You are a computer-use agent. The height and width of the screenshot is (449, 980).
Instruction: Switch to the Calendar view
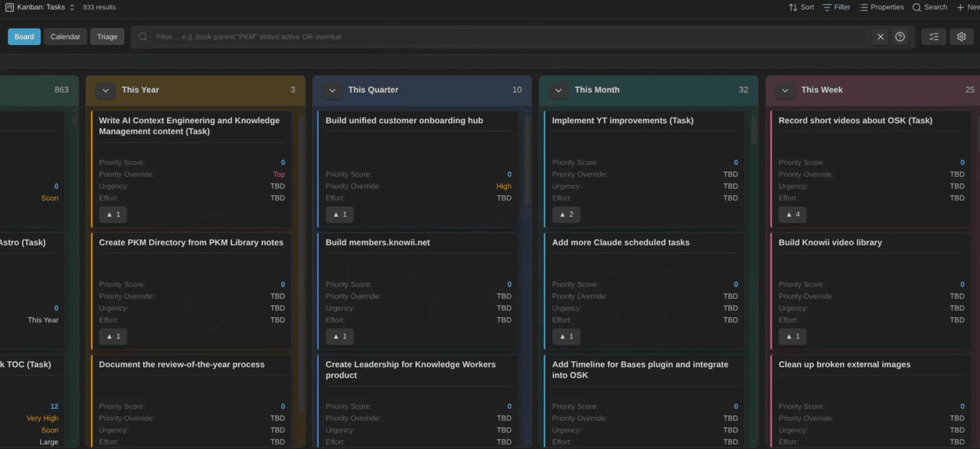pos(65,37)
